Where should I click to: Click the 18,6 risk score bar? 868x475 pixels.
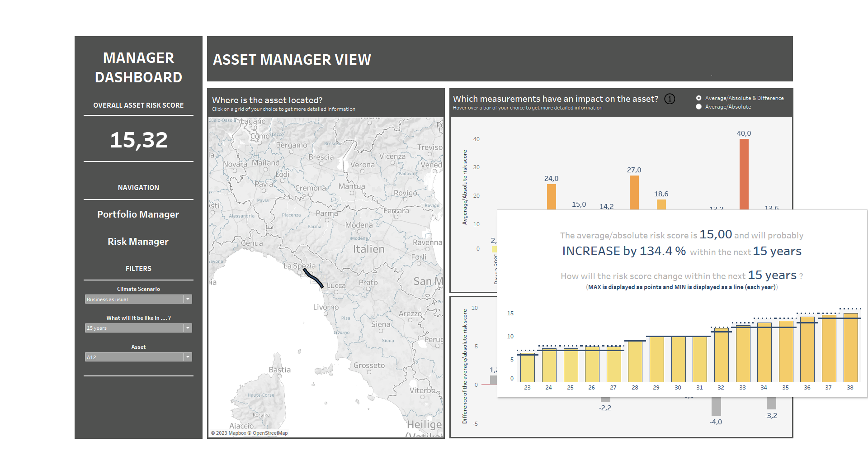[x=661, y=204]
